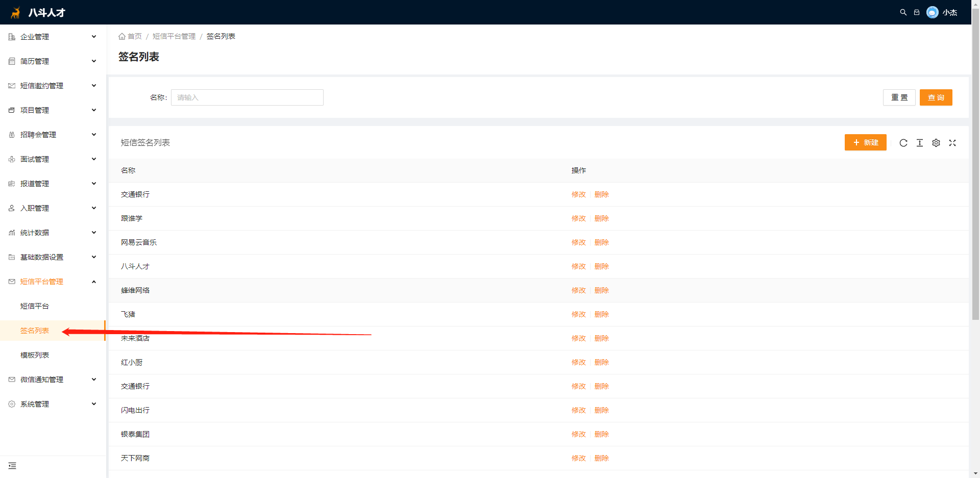Image resolution: width=980 pixels, height=478 pixels.
Task: Open the 微信通知管理 menu label
Action: click(42, 380)
